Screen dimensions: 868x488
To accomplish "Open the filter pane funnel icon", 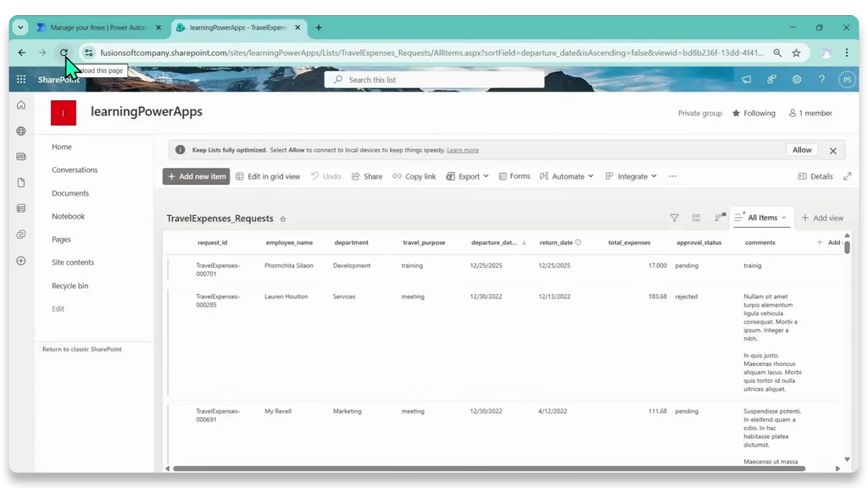I will [x=674, y=218].
